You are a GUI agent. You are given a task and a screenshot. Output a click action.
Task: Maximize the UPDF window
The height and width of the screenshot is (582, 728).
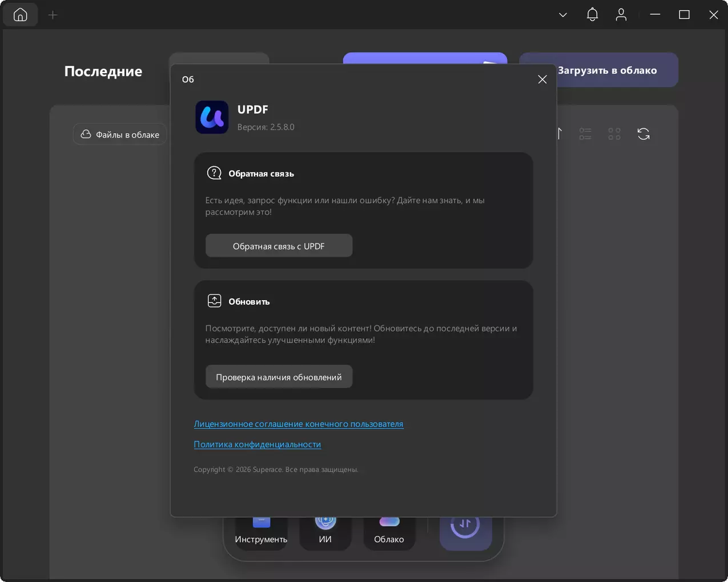point(684,15)
